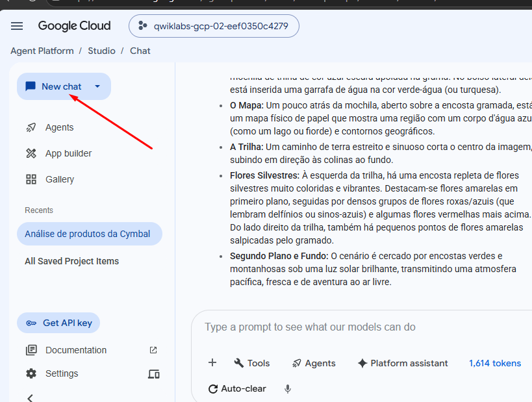Open Agents in the sidebar

tap(59, 127)
